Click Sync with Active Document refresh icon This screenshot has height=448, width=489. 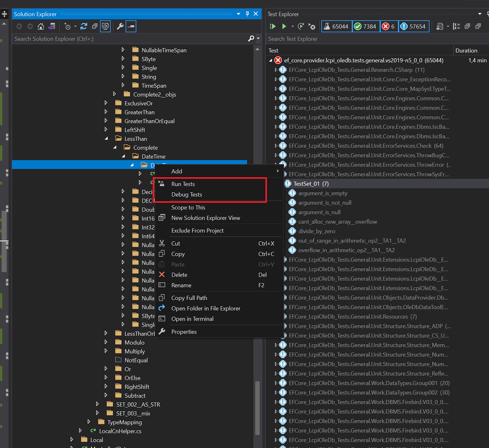84,27
